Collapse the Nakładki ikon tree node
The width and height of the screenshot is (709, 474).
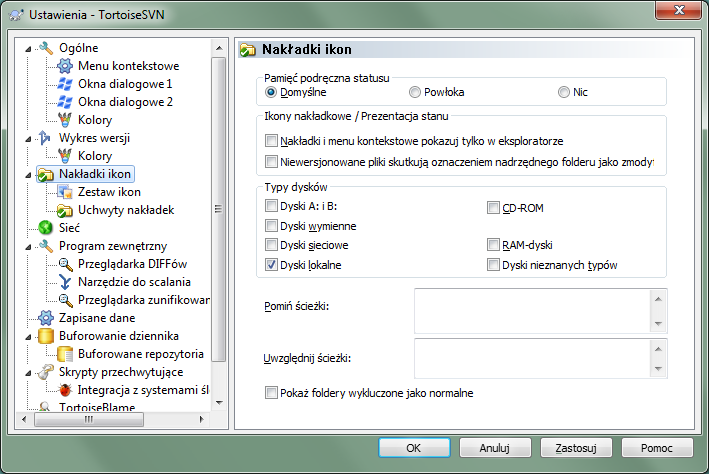[x=28, y=175]
